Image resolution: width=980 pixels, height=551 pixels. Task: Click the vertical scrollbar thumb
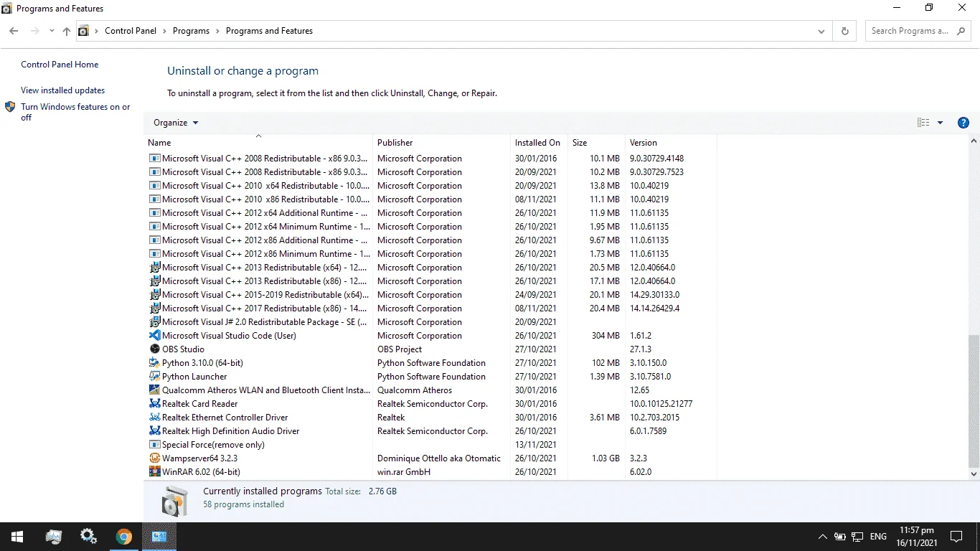point(974,402)
